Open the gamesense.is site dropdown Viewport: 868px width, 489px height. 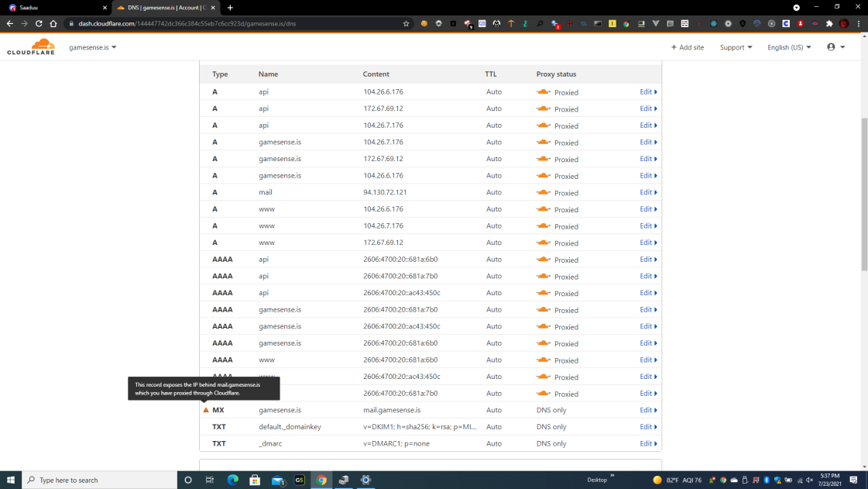coord(91,46)
